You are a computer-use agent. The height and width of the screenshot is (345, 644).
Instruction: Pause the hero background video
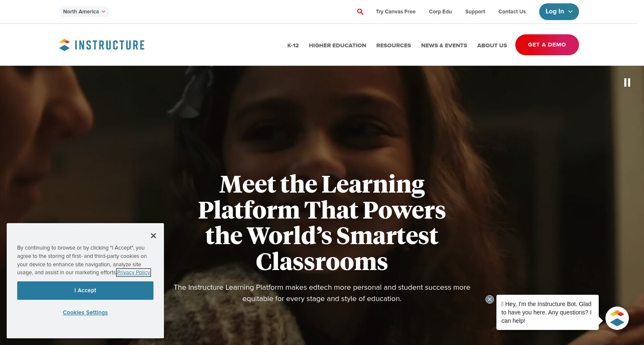pyautogui.click(x=627, y=82)
